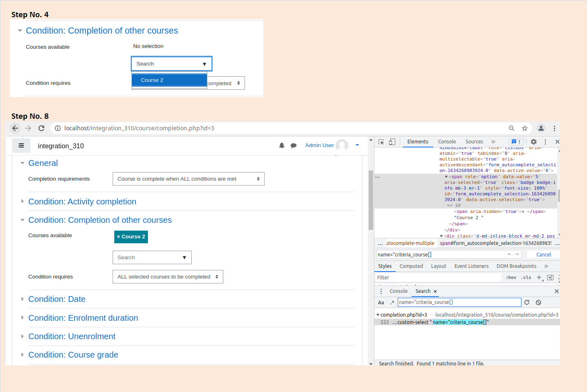Collapse the General section

(x=23, y=163)
